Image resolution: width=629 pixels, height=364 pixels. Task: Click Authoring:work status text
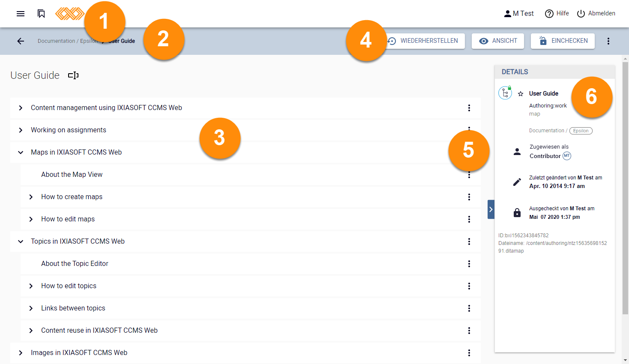point(548,106)
